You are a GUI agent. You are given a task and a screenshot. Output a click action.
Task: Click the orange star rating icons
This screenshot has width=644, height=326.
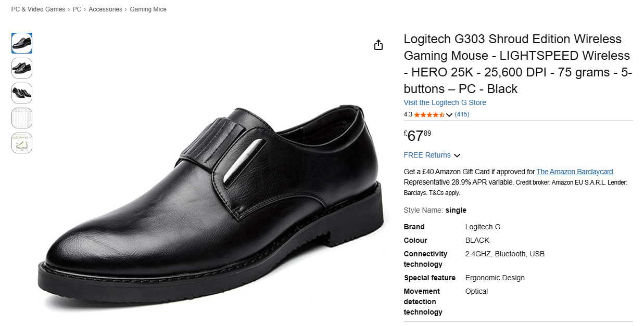[429, 114]
